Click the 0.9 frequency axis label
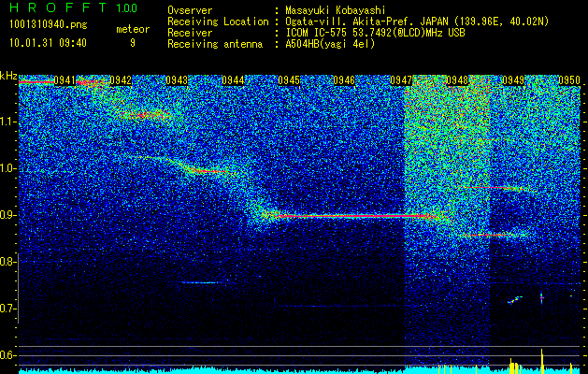This screenshot has width=588, height=374. (x=8, y=215)
